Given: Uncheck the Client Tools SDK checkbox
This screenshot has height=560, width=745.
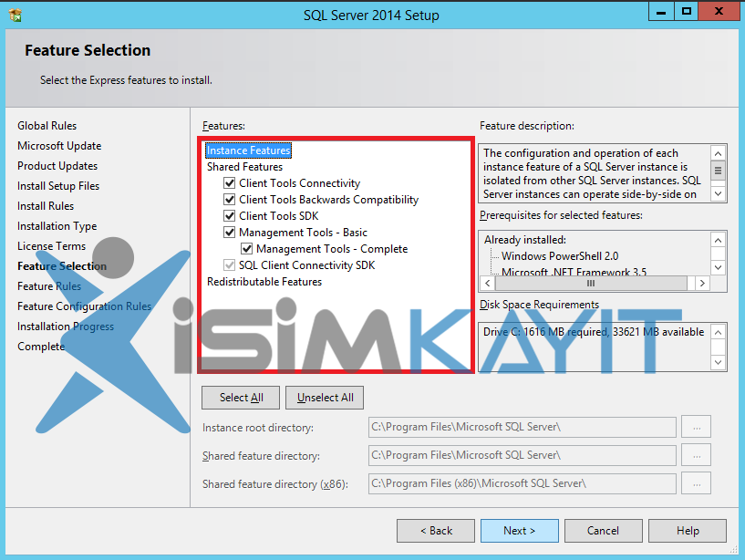Looking at the screenshot, I should [x=230, y=216].
